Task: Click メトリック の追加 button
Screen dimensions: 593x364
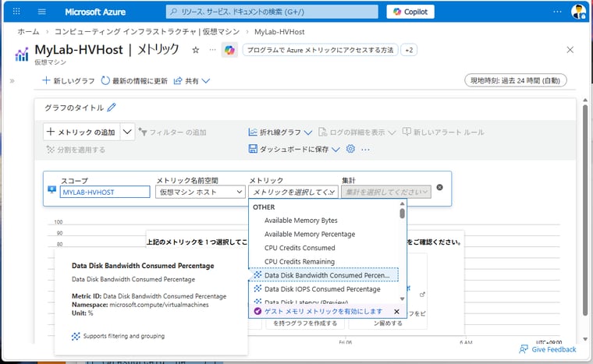Action: click(x=82, y=132)
